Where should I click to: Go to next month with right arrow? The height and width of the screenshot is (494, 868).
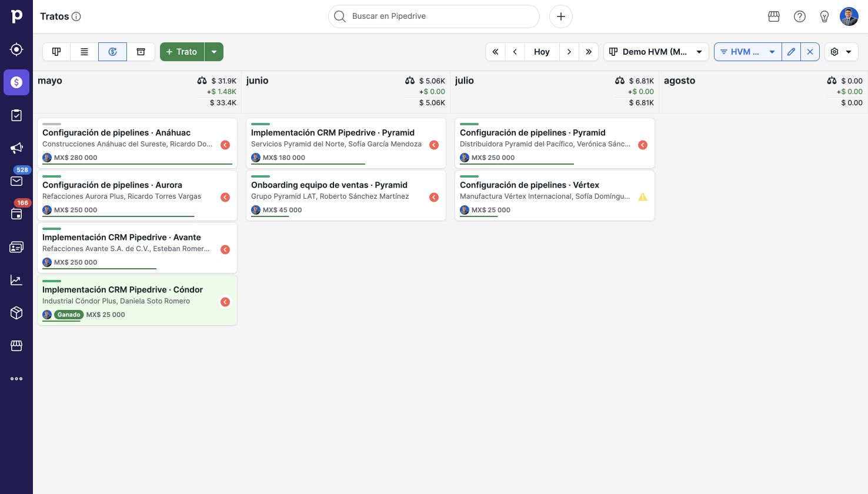click(569, 52)
